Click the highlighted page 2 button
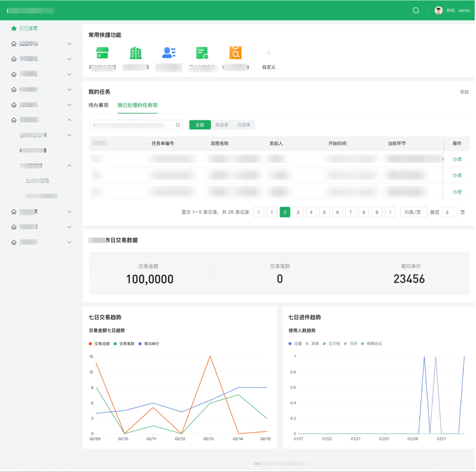Image resolution: width=476 pixels, height=472 pixels. (x=285, y=212)
